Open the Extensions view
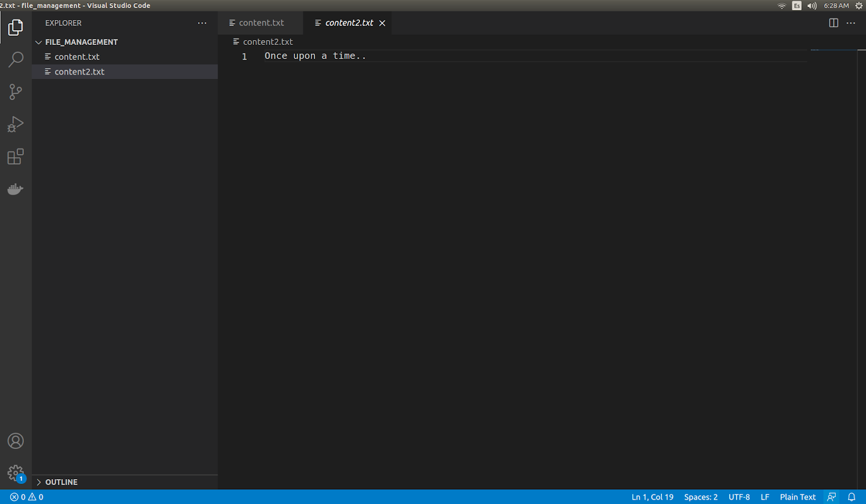This screenshot has height=504, width=866. coord(16,157)
